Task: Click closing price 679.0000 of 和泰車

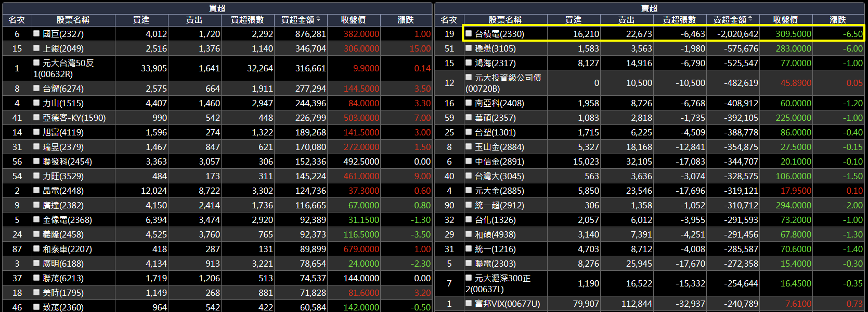Action: [361, 249]
